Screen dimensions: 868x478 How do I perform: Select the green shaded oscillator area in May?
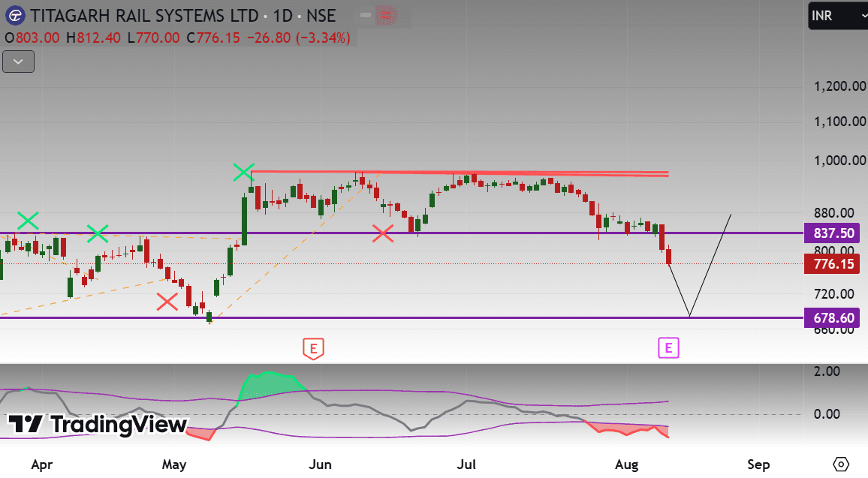pos(271,384)
